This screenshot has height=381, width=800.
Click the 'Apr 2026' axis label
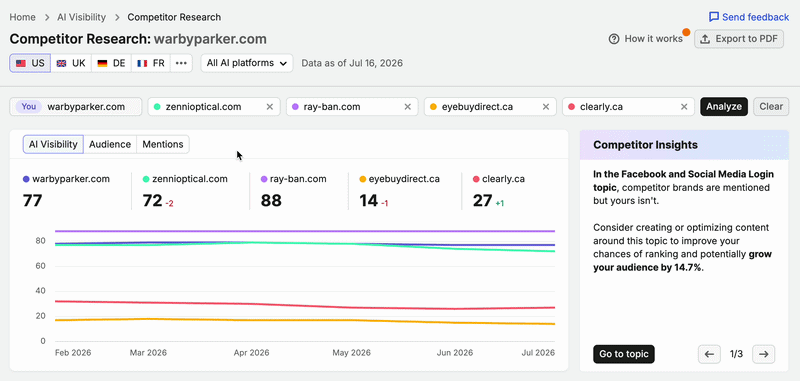(252, 353)
